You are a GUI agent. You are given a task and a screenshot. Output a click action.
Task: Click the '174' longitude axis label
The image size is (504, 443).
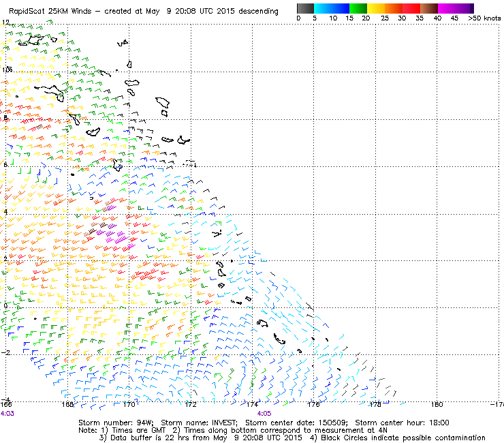252,404
